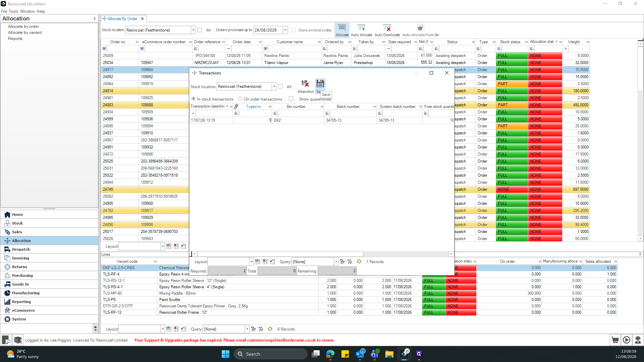This screenshot has width=644, height=362.
Task: Open the System module in the sidebar
Action: coord(50,319)
